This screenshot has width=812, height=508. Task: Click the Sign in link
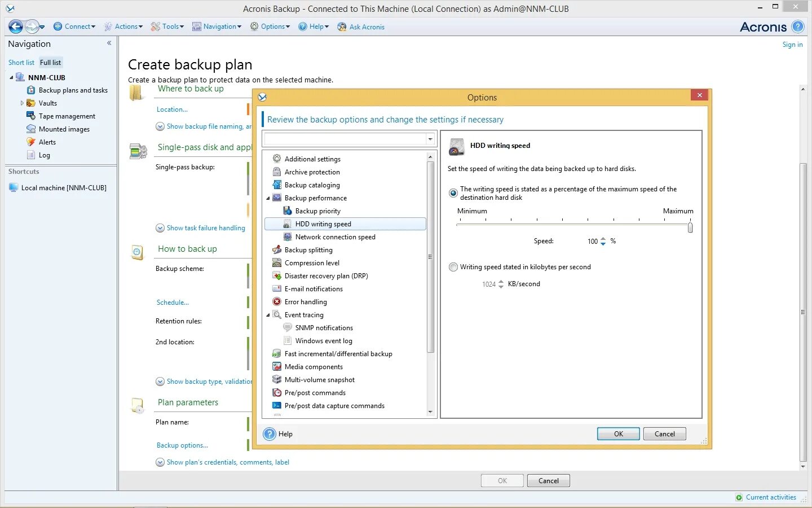[792, 45]
